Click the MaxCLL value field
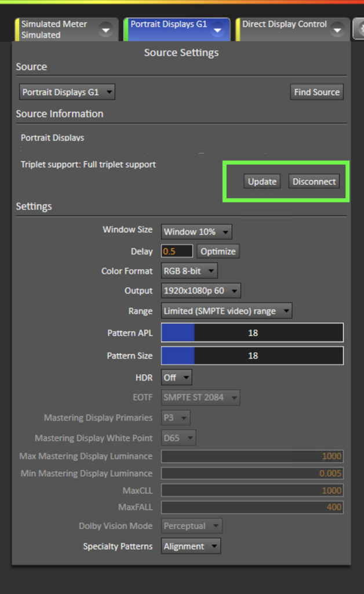Screen dimensions: 364x594 pos(252,490)
